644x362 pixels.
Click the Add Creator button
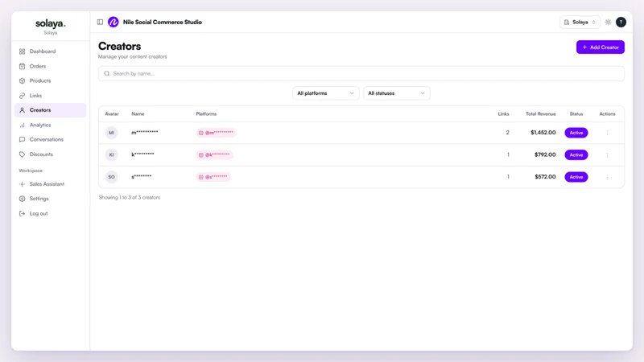point(600,47)
